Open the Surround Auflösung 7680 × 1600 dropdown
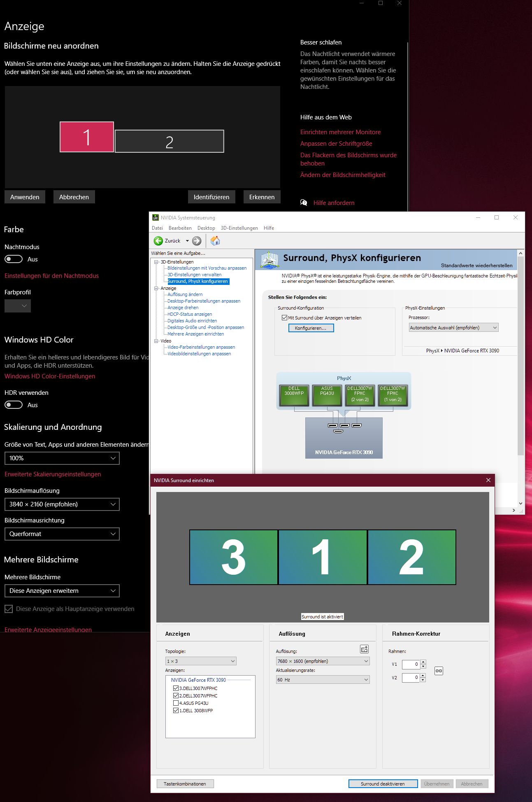The width and height of the screenshot is (532, 802). click(323, 661)
